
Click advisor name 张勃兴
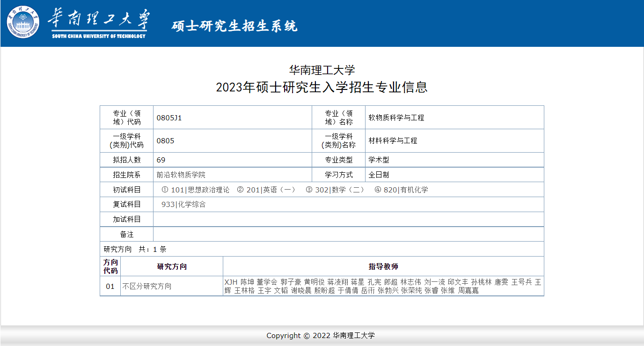coord(388,290)
